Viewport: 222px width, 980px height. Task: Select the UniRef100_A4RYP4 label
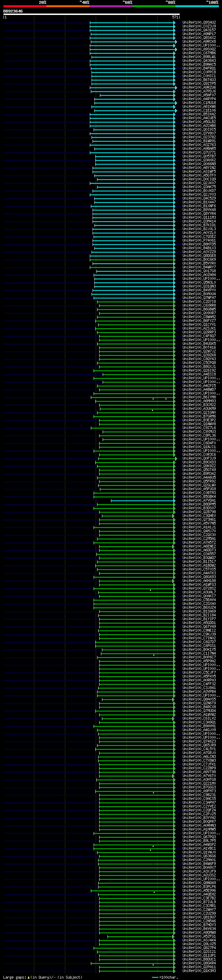(x=199, y=99)
